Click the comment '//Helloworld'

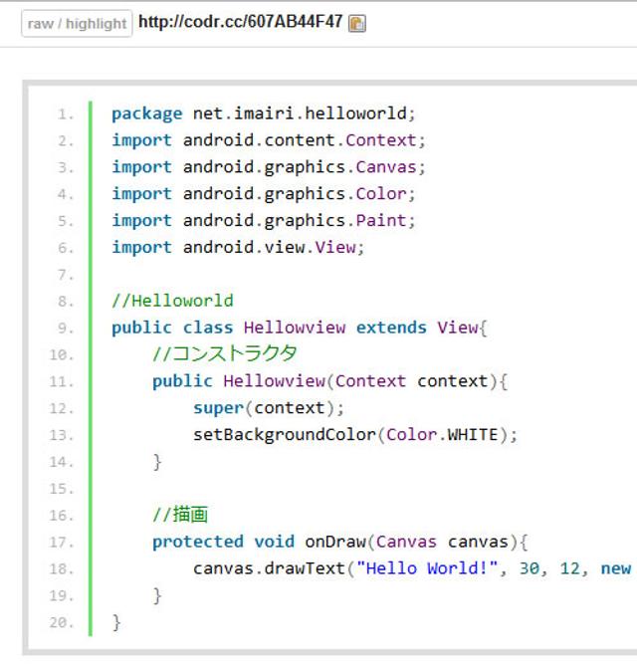click(x=172, y=301)
